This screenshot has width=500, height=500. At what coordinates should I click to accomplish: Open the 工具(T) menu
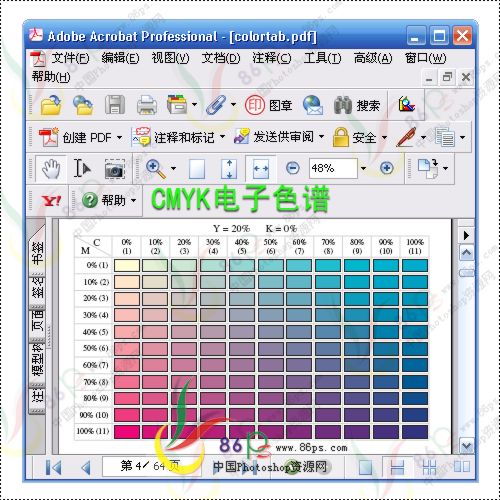(x=322, y=58)
